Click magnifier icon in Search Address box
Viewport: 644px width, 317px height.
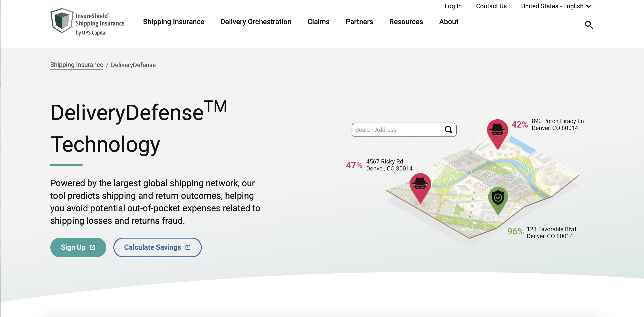(x=448, y=130)
